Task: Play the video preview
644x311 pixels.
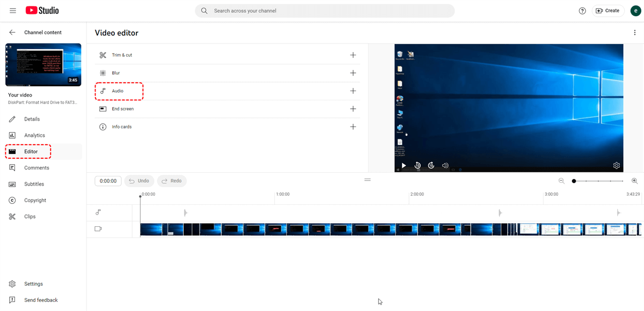Action: click(404, 166)
